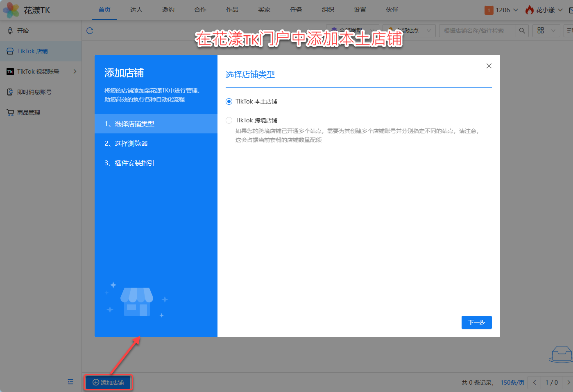
Task: Go to the previous page
Action: coord(534,383)
